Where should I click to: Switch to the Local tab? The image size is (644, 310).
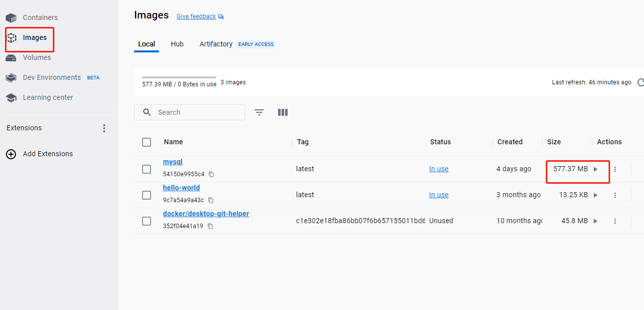[x=147, y=44]
